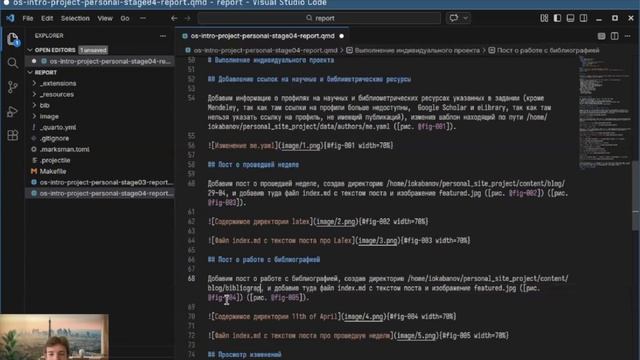Open .marksman.toml file
Screen dimensions: 640x360
pos(64,149)
